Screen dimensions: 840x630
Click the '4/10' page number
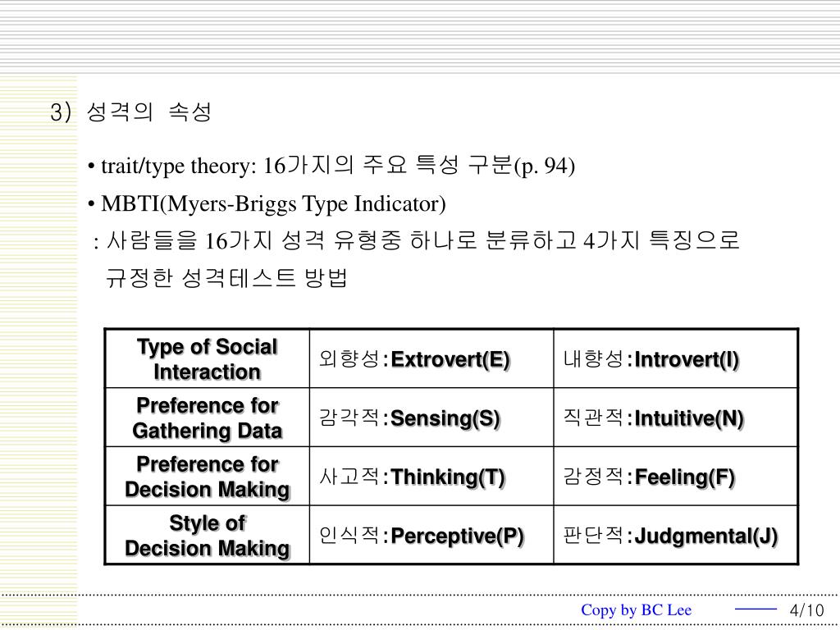(x=807, y=609)
